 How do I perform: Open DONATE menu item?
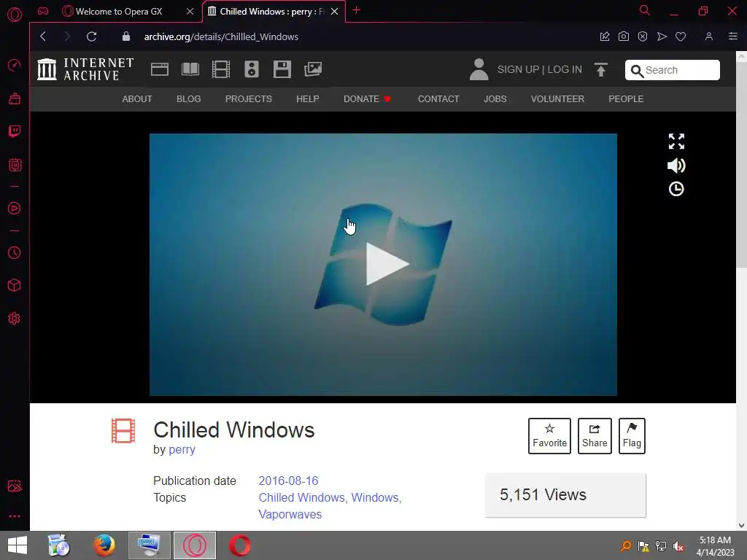[368, 99]
